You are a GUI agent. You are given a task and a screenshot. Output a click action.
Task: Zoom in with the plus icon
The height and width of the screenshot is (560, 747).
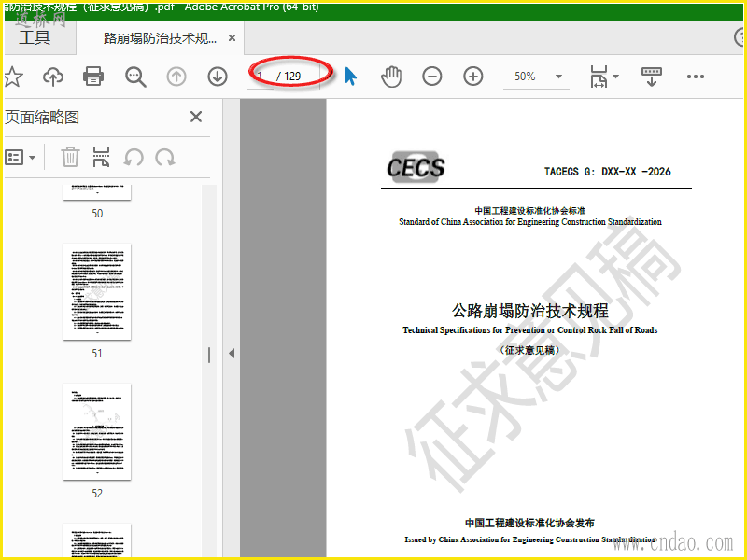pyautogui.click(x=473, y=77)
